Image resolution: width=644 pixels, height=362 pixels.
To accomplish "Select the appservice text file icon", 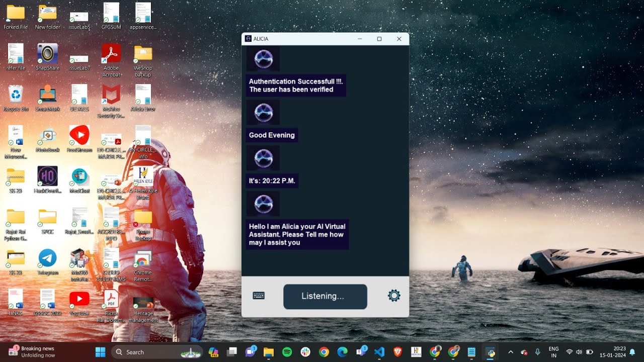I will [143, 16].
